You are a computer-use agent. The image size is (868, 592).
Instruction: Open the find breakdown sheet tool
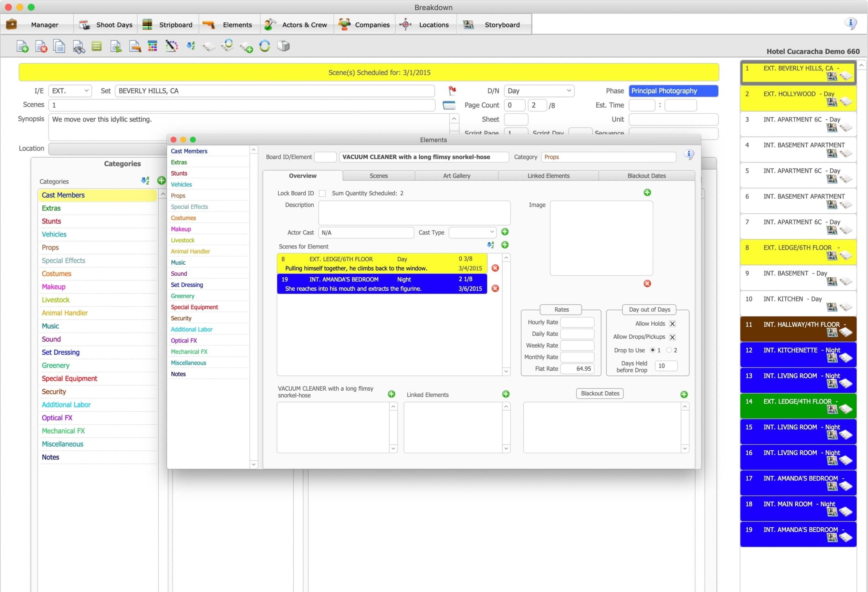click(78, 46)
